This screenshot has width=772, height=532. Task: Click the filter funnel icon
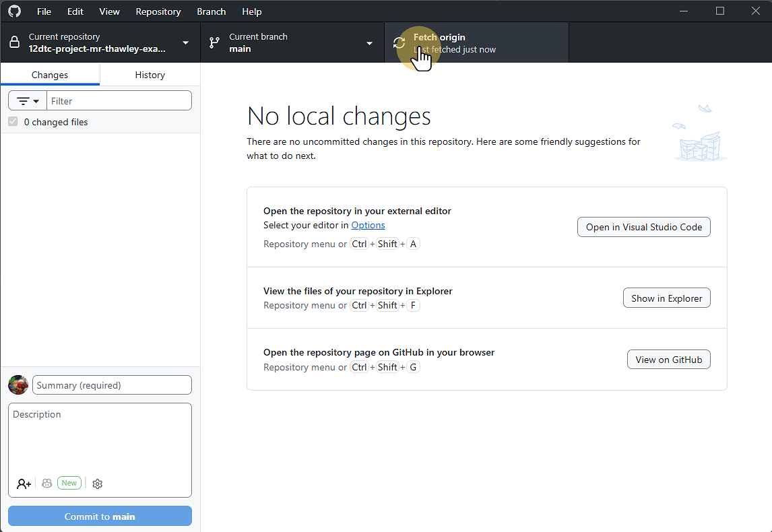tap(22, 100)
